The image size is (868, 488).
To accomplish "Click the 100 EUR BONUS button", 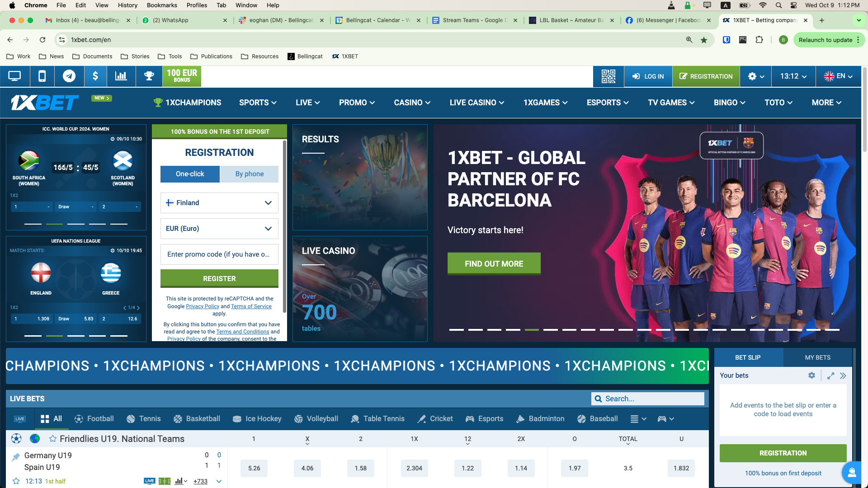I will [x=182, y=76].
